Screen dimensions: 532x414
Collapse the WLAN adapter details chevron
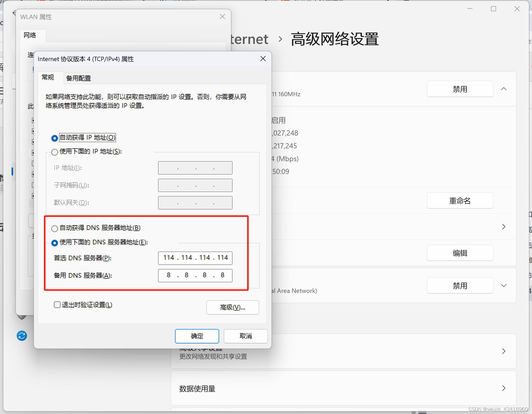[504, 89]
